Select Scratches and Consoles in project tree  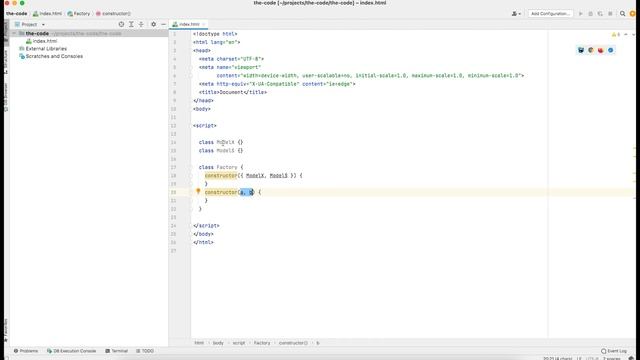[51, 56]
